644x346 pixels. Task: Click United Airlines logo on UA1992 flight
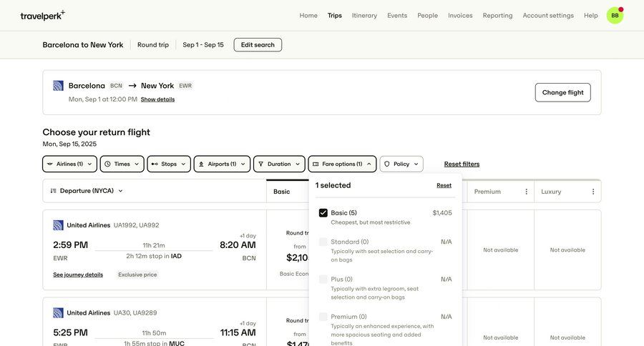point(59,225)
